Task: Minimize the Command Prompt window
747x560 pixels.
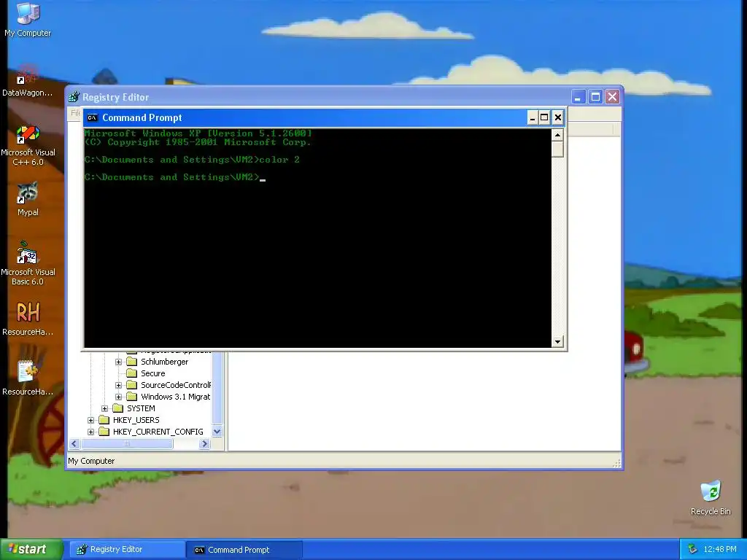Action: click(533, 117)
